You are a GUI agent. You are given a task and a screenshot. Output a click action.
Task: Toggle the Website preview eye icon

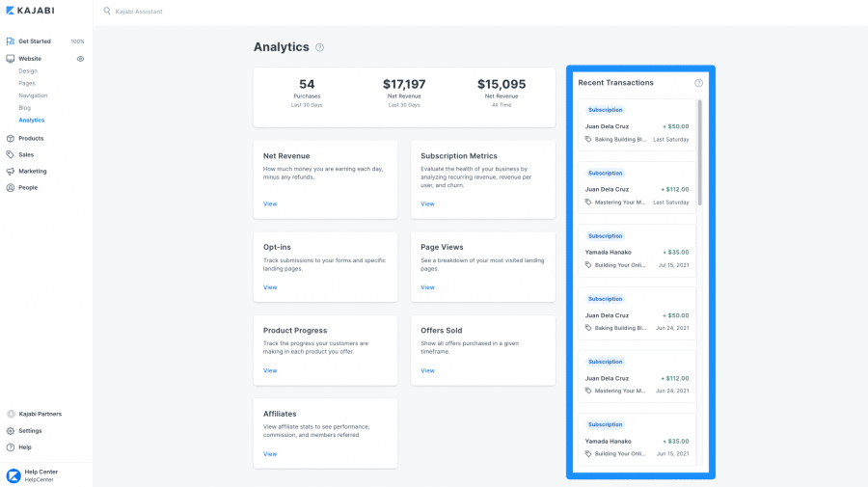(x=80, y=59)
